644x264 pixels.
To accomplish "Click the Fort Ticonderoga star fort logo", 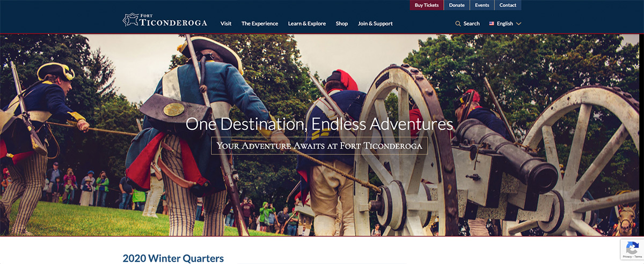I will (130, 20).
